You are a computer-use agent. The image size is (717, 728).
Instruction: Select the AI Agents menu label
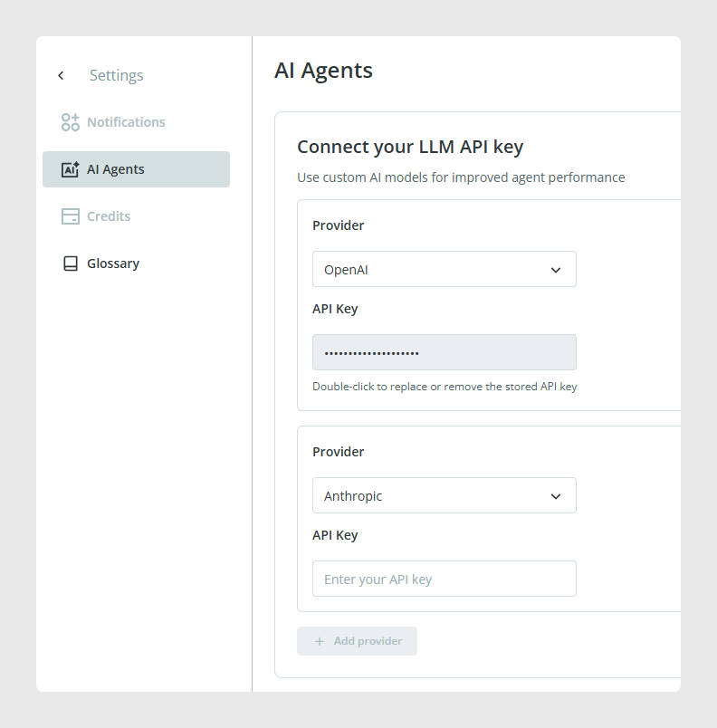116,169
